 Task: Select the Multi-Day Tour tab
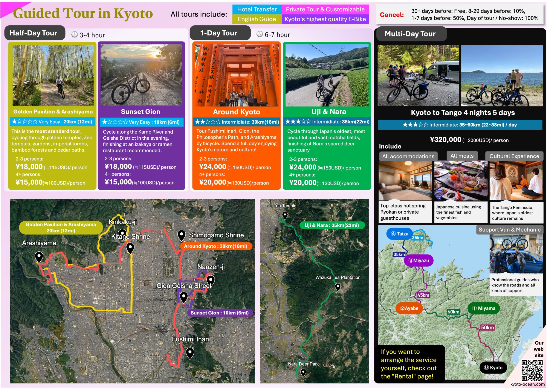(x=410, y=34)
